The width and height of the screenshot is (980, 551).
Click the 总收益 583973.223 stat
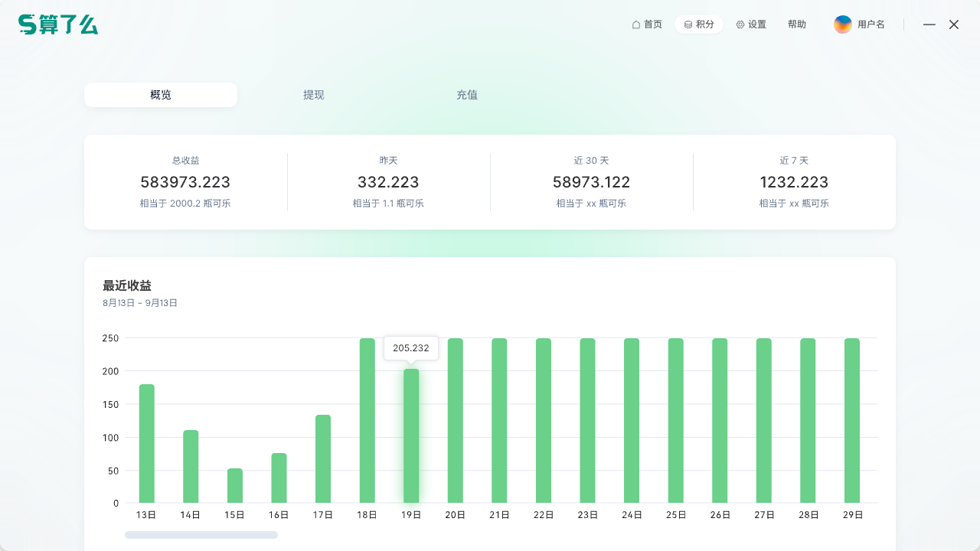coord(185,182)
